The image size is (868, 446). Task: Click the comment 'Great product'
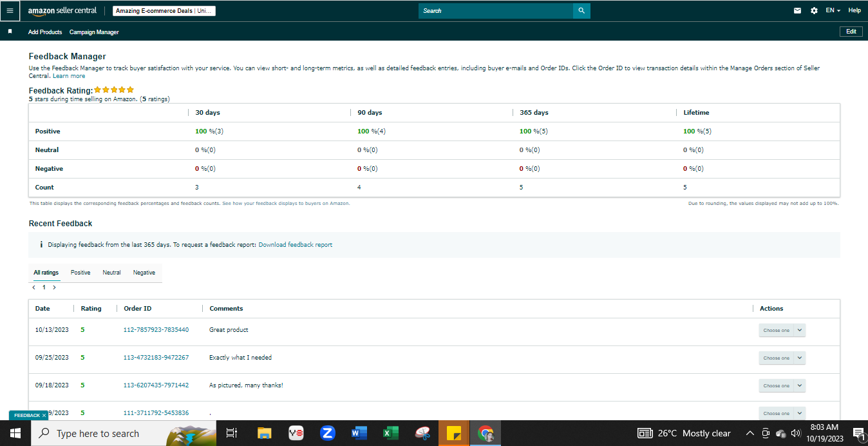coord(229,330)
